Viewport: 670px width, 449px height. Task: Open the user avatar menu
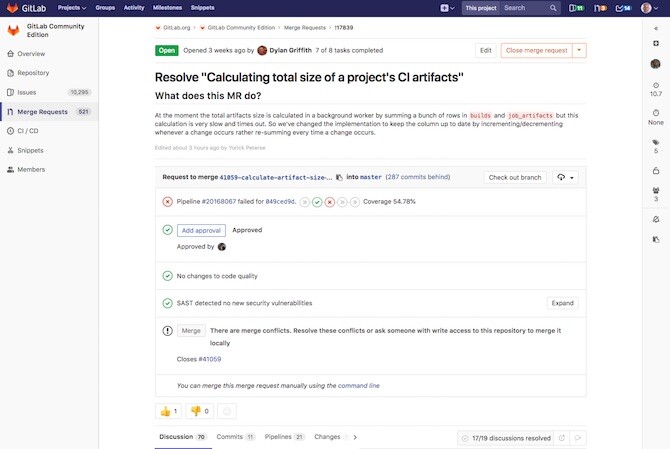pos(649,8)
